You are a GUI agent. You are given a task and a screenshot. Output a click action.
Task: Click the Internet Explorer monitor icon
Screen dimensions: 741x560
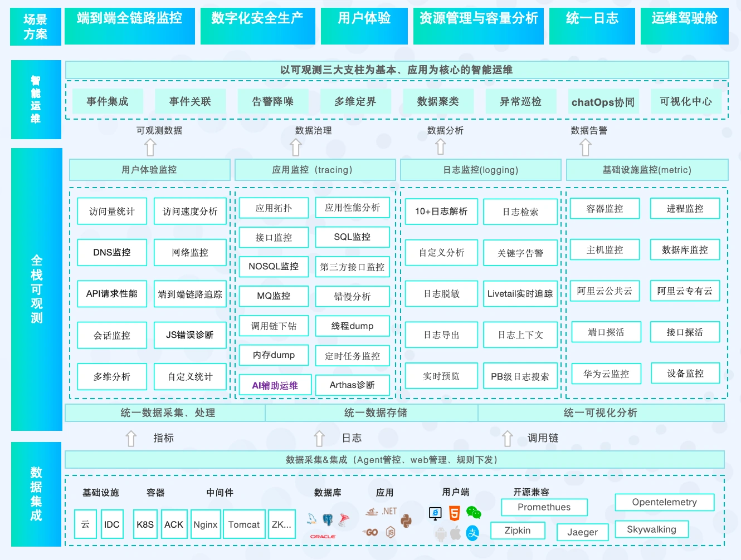[435, 513]
